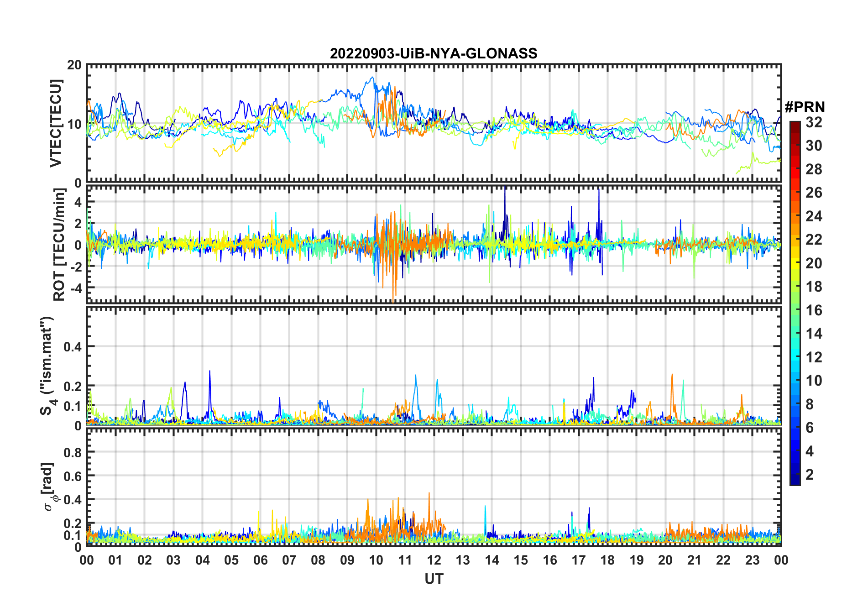Click inside the VTEC time-series plot
The width and height of the screenshot is (868, 607).
[434, 123]
